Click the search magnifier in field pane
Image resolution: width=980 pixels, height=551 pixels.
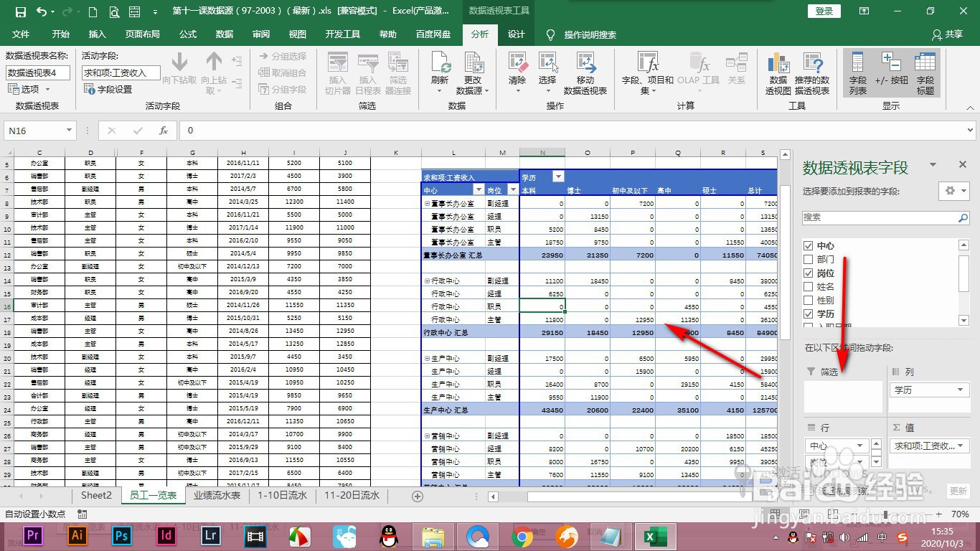pos(963,217)
